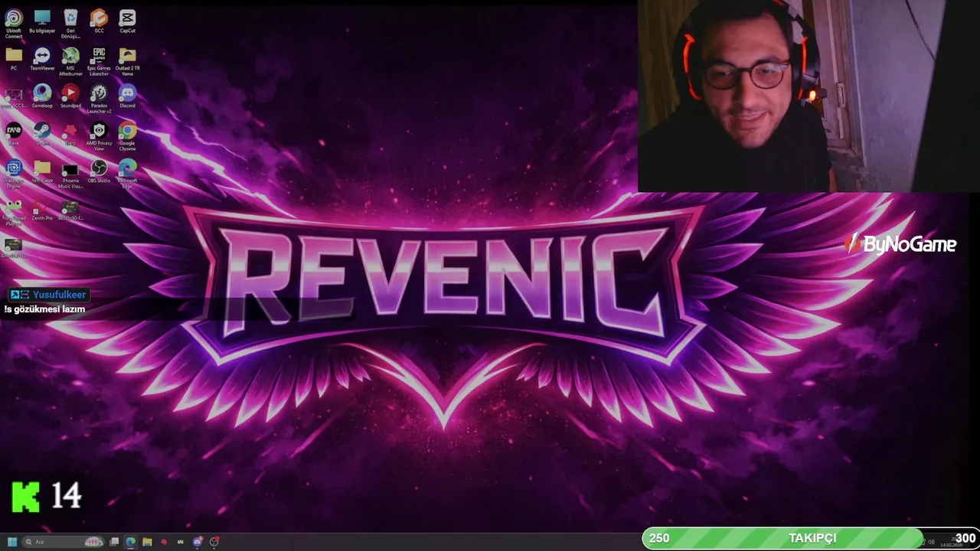Launch Zenith Pro desktop shortcut

click(x=42, y=210)
